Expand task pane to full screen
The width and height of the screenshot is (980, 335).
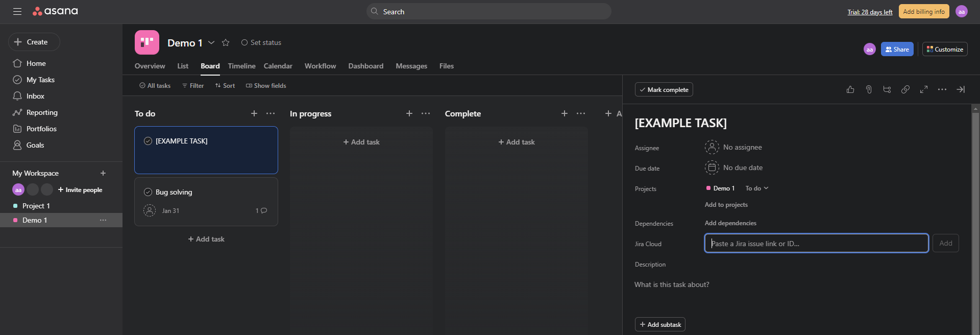click(923, 89)
